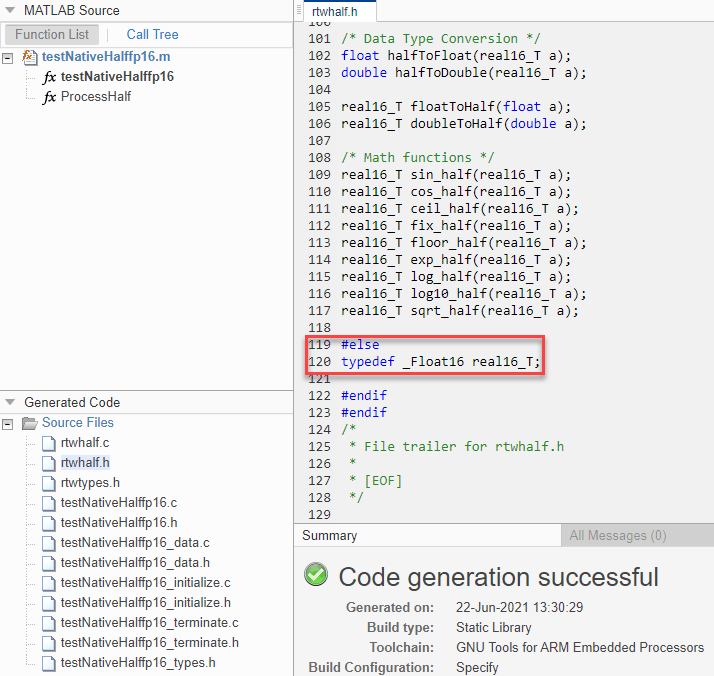Click the green success checkmark icon
This screenshot has width=714, height=676.
click(x=316, y=574)
